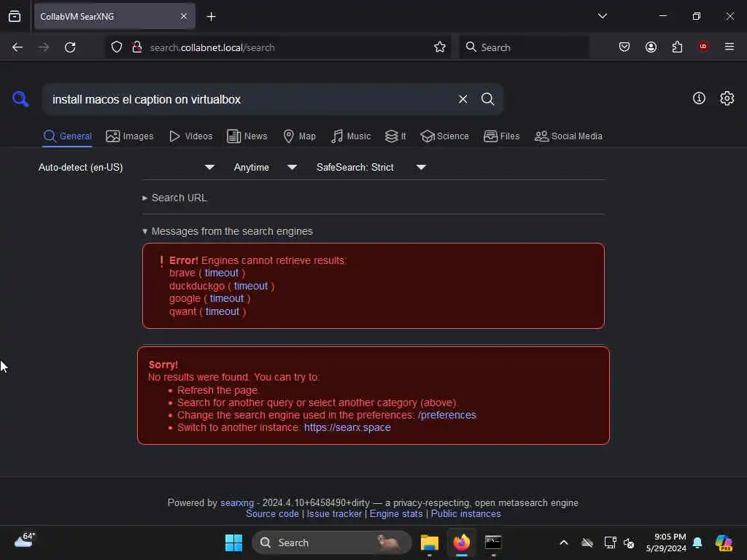Image resolution: width=747 pixels, height=560 pixels.
Task: Open the Pocket save icon
Action: coord(624,47)
